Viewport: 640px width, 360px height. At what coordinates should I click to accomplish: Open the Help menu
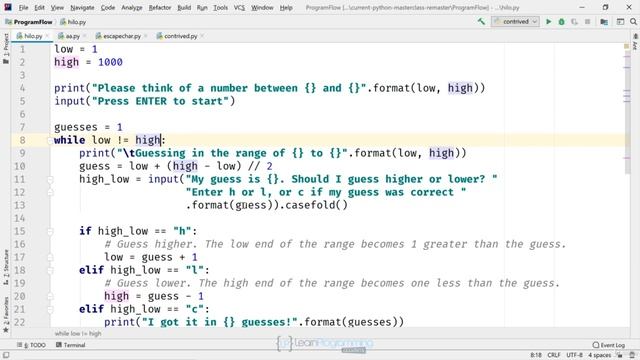coord(286,7)
